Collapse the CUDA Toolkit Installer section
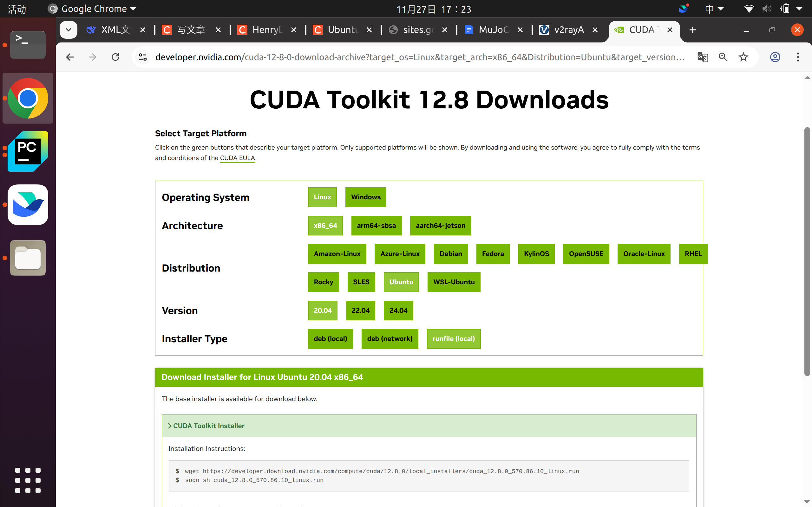 pyautogui.click(x=209, y=426)
